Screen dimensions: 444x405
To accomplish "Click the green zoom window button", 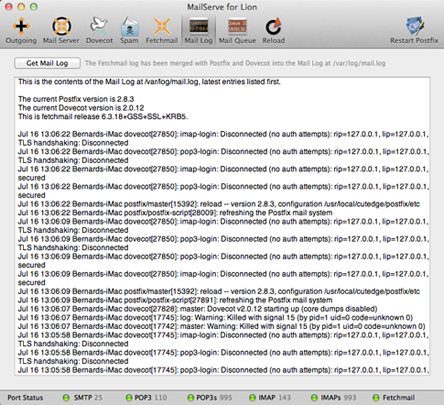I will click(34, 6).
